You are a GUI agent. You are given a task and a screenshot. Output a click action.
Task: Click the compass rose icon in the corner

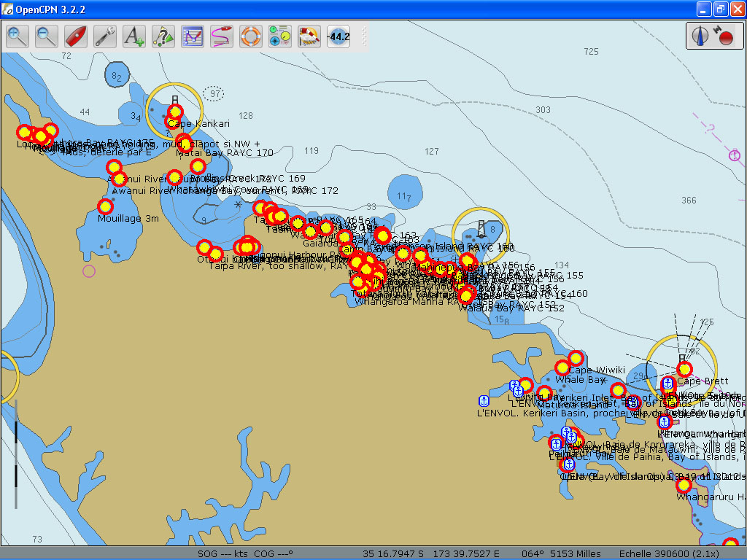(x=700, y=36)
